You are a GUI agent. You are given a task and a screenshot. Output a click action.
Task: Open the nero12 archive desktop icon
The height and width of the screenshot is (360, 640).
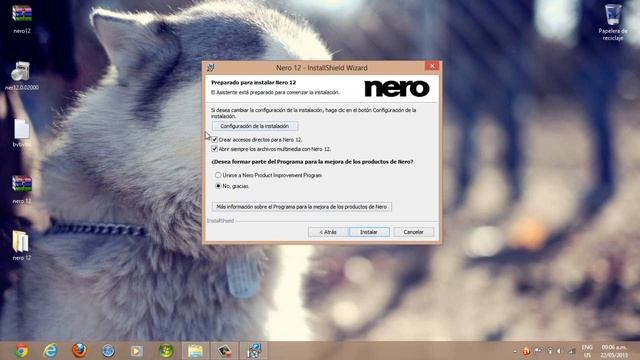click(22, 19)
